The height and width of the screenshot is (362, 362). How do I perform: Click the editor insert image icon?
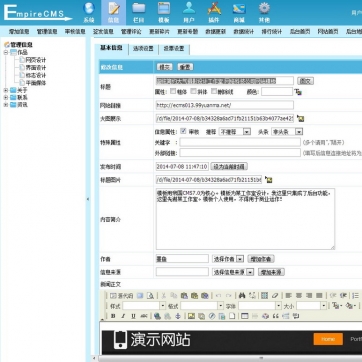pyautogui.click(x=191, y=316)
